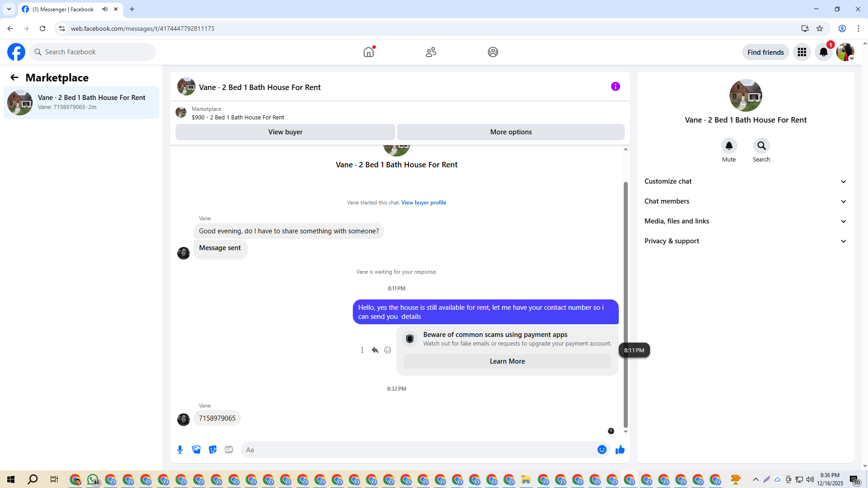Install app icon in address bar

click(x=805, y=28)
